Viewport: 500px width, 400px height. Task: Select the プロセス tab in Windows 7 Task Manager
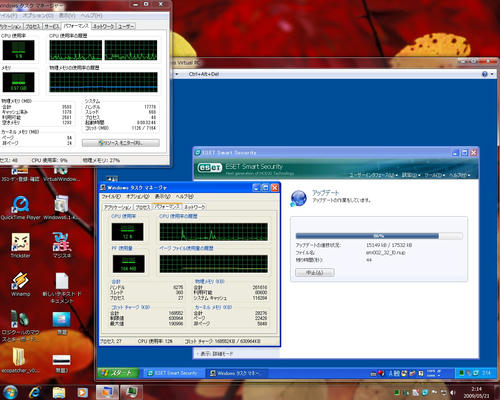tap(33, 26)
